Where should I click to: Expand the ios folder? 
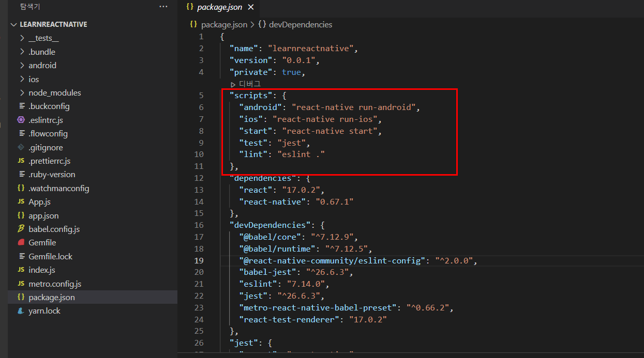pos(34,79)
